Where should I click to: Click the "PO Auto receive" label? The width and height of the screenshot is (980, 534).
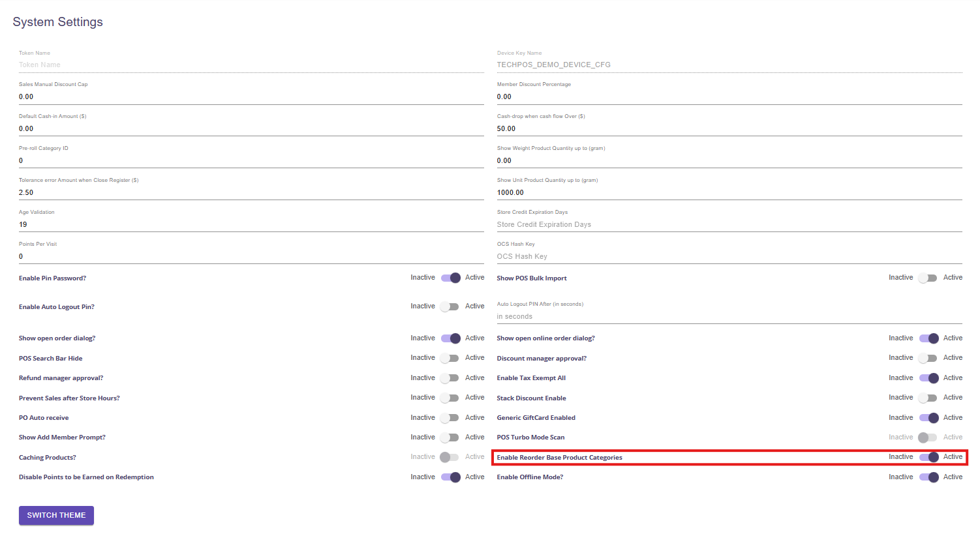(44, 418)
